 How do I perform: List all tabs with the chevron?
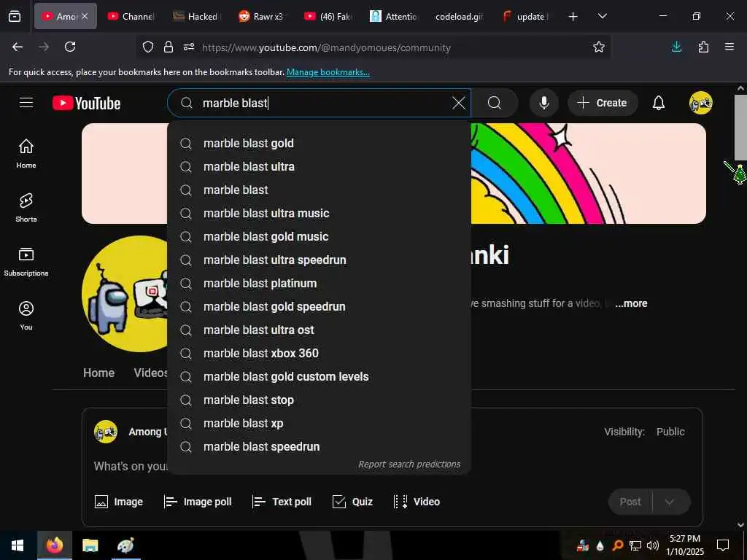602,16
